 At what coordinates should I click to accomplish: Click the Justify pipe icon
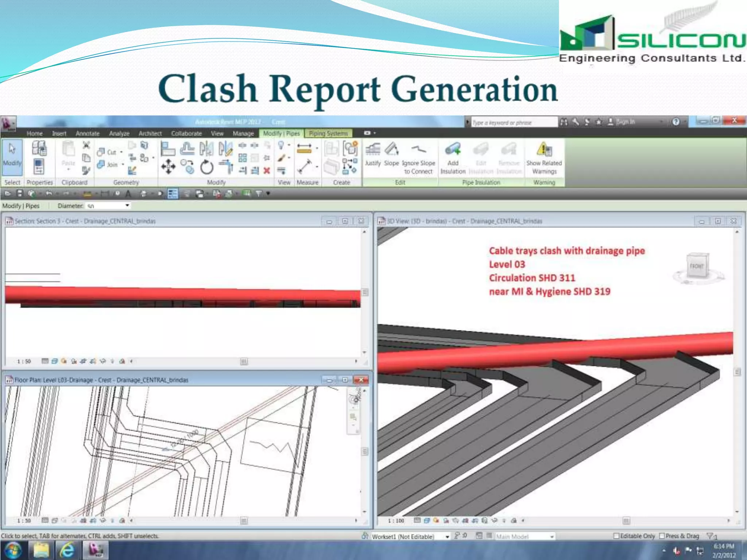point(372,149)
